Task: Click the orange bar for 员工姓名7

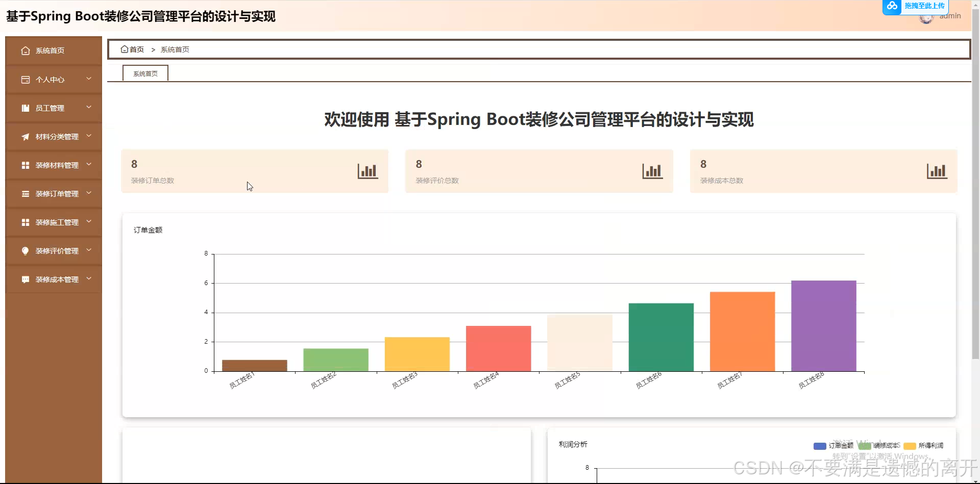Action: [x=743, y=332]
